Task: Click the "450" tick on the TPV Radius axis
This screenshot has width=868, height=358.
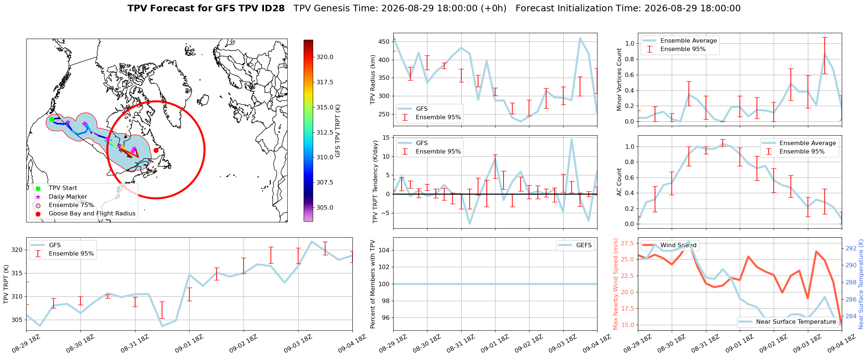Action: pyautogui.click(x=384, y=42)
